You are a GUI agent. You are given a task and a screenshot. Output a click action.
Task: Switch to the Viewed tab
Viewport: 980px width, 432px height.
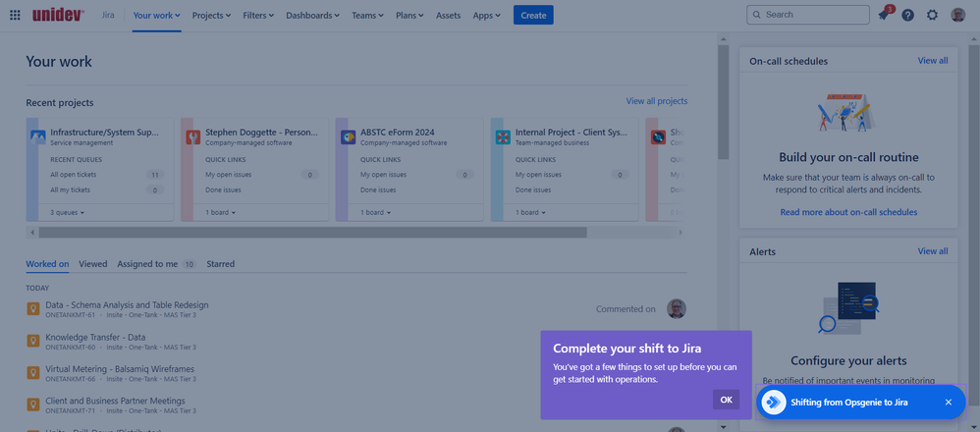click(93, 264)
